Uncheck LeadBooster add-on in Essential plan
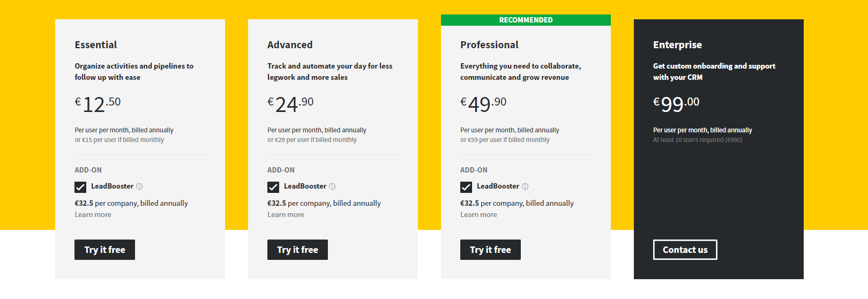Screen dimensions: 868x299 click(x=80, y=187)
